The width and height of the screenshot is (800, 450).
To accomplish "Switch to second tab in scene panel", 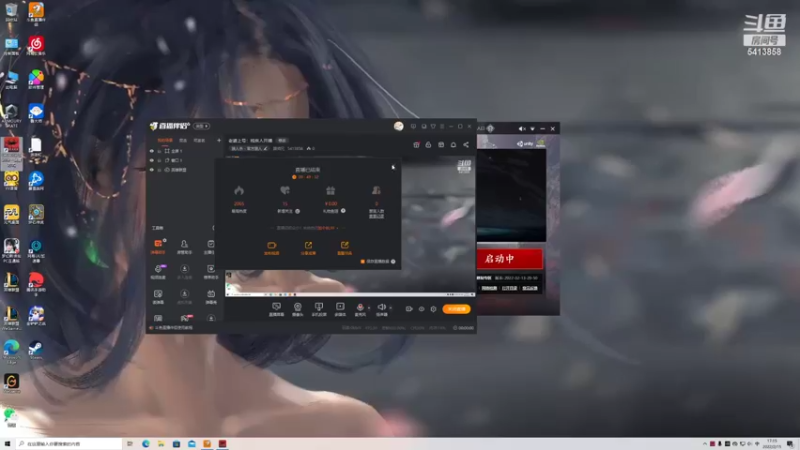I will point(183,140).
